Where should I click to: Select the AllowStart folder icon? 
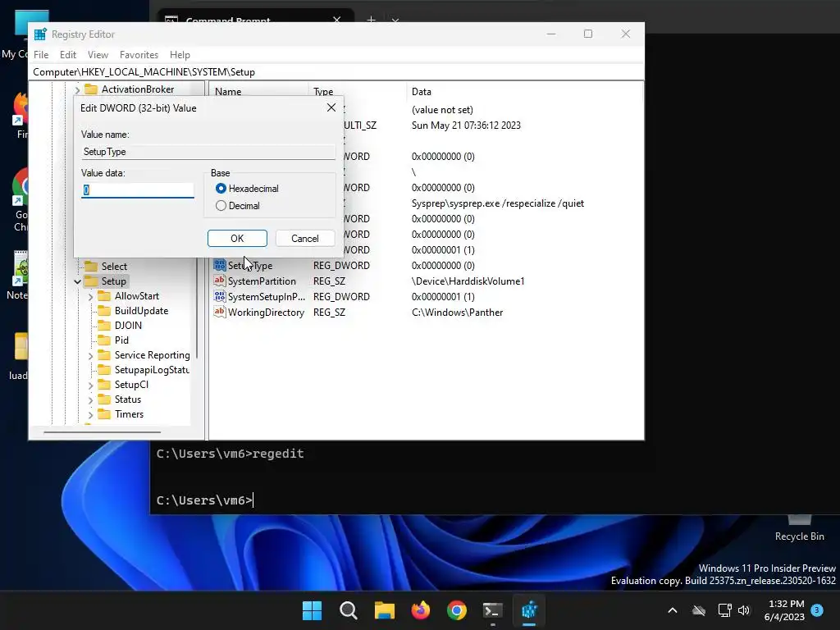point(104,295)
